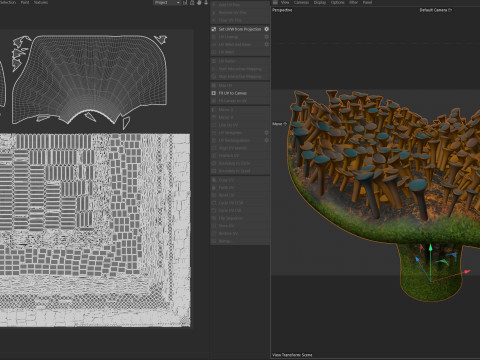This screenshot has height=360, width=480.
Task: Select the red X axis arrow of gizmo
Action: [467, 272]
